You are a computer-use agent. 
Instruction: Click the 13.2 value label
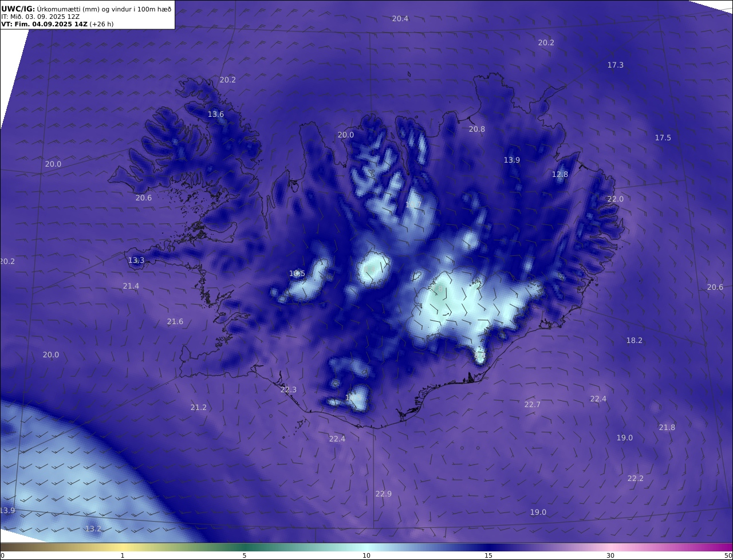click(x=93, y=529)
